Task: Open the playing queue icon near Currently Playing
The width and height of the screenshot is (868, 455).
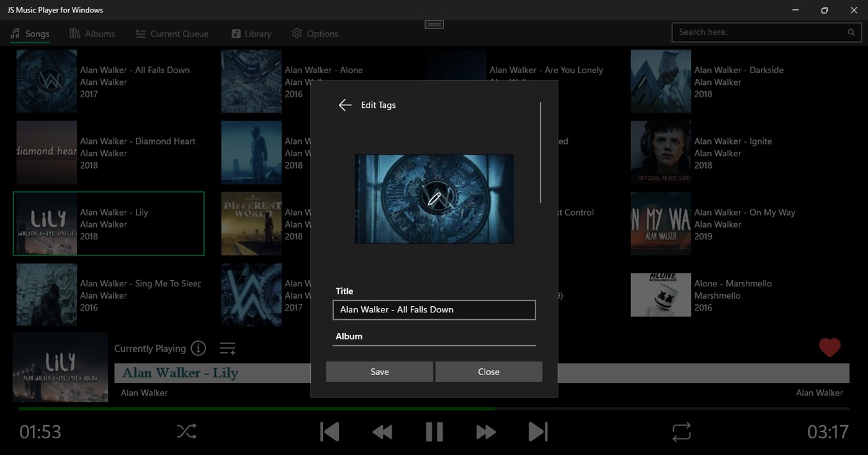Action: point(227,348)
